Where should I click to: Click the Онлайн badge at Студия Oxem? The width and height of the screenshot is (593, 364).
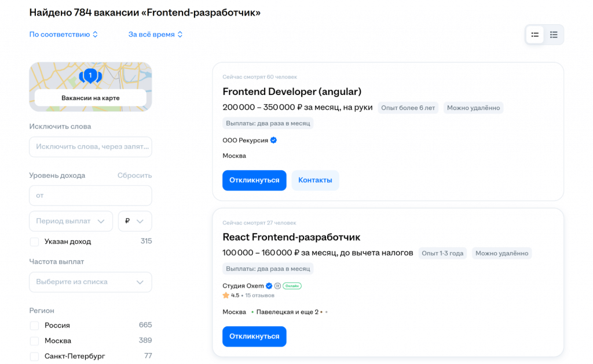[x=292, y=286]
